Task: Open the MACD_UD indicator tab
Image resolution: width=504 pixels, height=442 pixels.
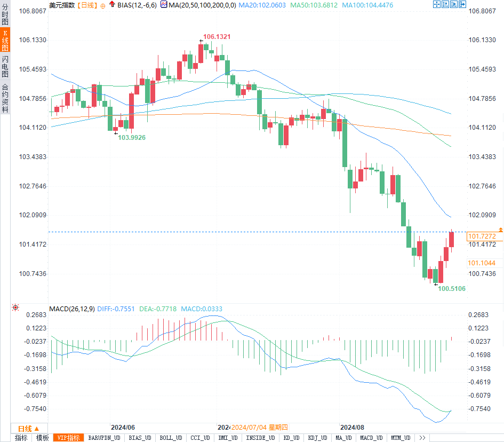Action: 371,438
